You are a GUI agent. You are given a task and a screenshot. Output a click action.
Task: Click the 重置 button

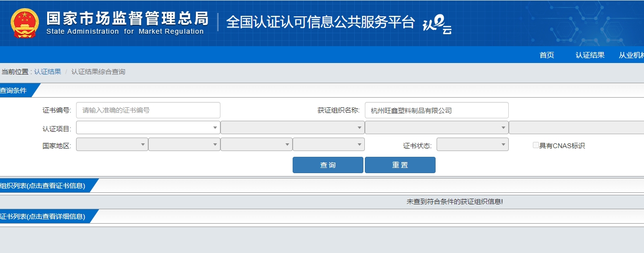coord(400,165)
